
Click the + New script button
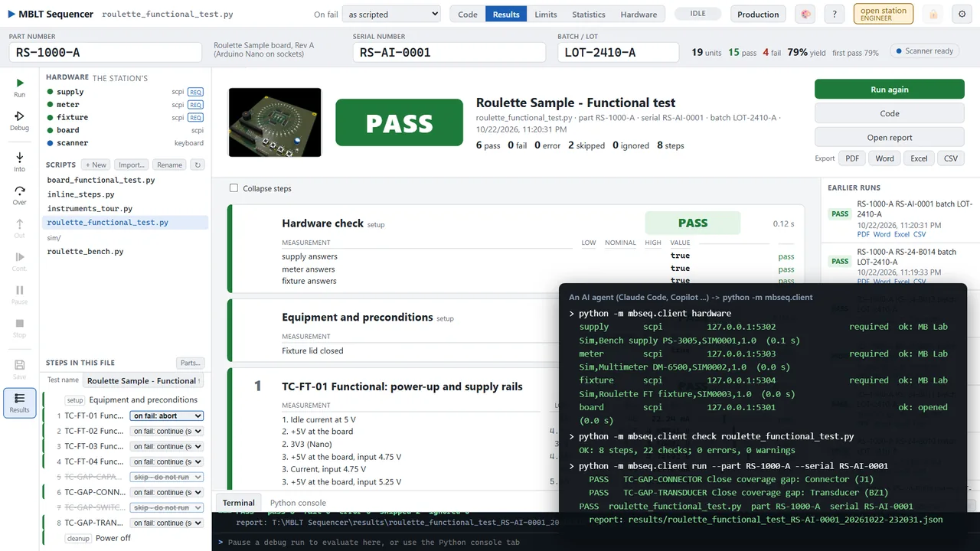pos(96,165)
